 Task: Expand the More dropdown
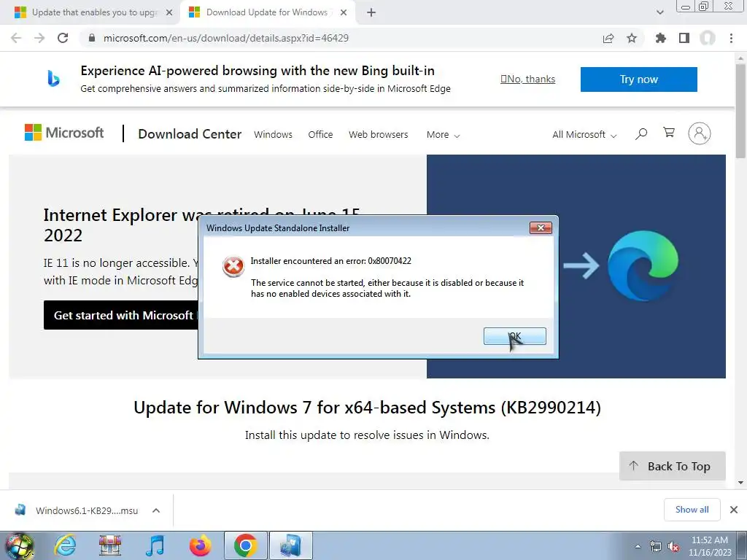(x=443, y=135)
